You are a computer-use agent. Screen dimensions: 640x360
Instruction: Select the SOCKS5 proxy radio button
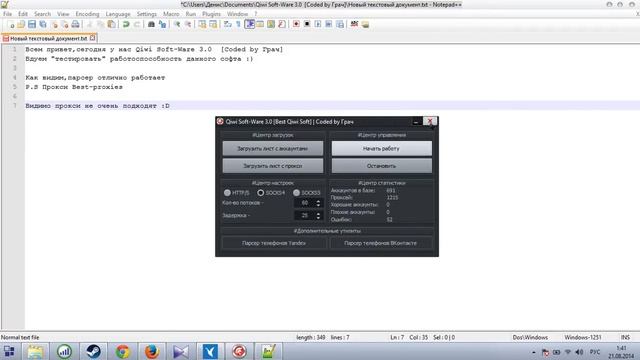tap(296, 192)
